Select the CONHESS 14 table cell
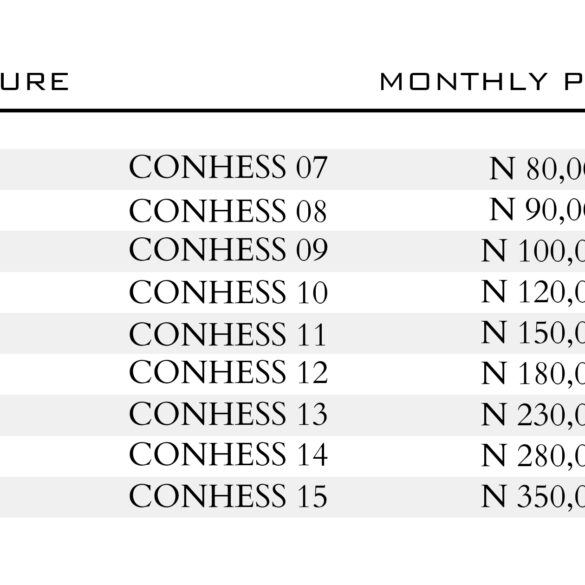This screenshot has width=585, height=585. (228, 454)
